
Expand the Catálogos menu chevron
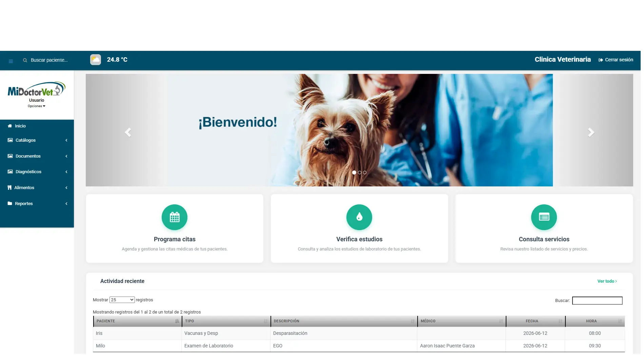pos(66,140)
